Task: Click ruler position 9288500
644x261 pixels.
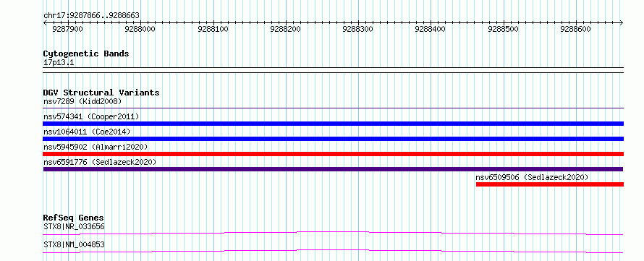Action: click(503, 29)
